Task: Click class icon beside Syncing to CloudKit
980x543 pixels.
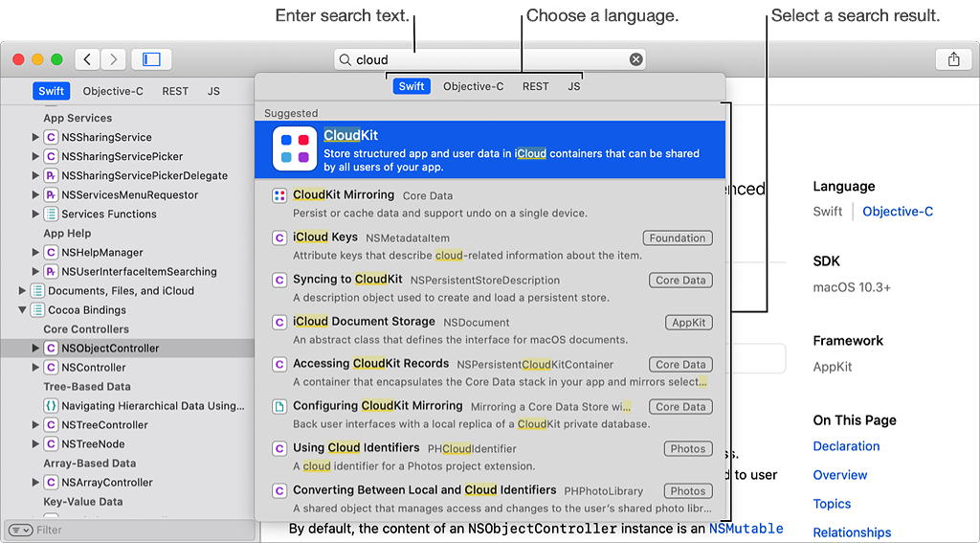Action: tap(279, 280)
